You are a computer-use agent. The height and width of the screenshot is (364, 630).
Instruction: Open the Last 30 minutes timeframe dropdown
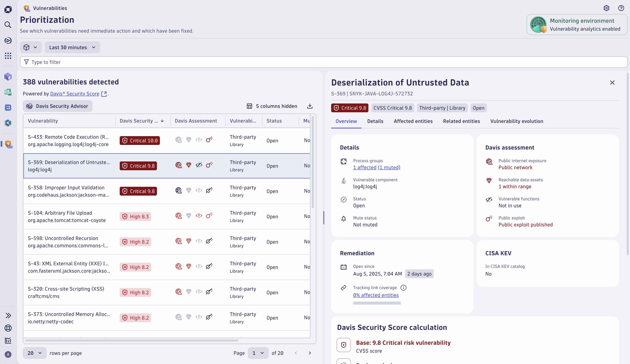[72, 47]
